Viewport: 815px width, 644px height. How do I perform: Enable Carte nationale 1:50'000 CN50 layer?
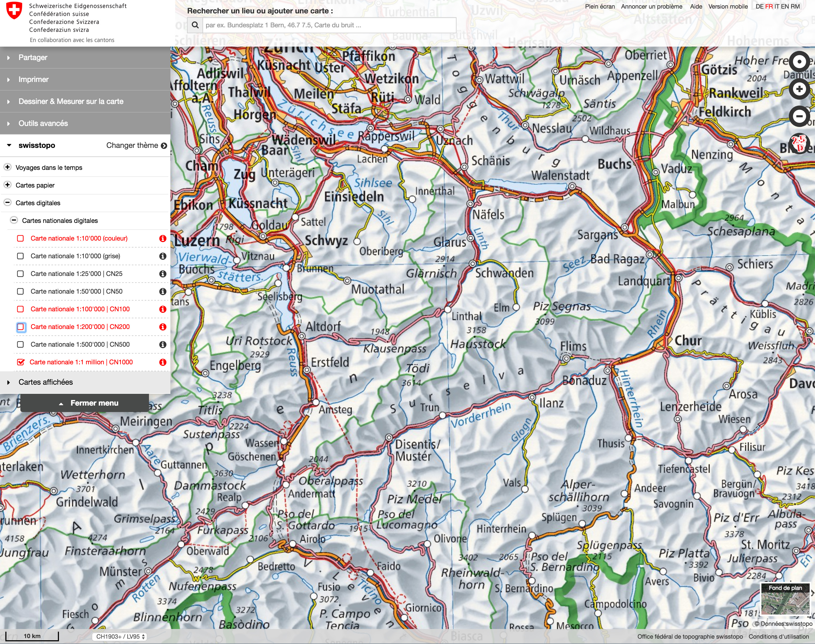(x=21, y=291)
